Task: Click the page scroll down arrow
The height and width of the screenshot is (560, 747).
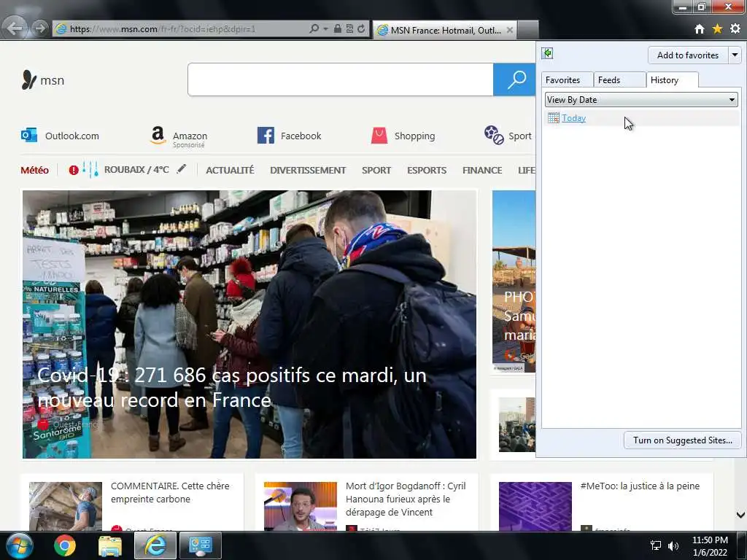Action: 740,515
